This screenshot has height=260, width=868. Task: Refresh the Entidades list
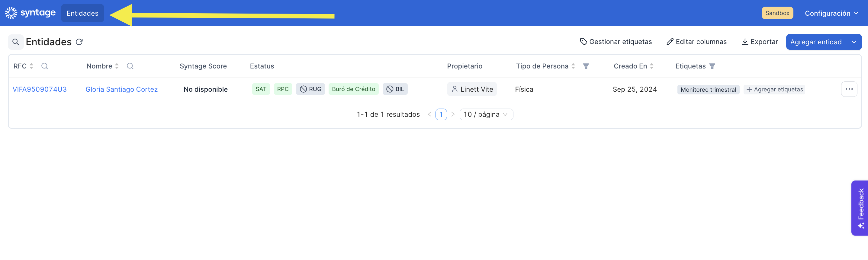pos(79,42)
